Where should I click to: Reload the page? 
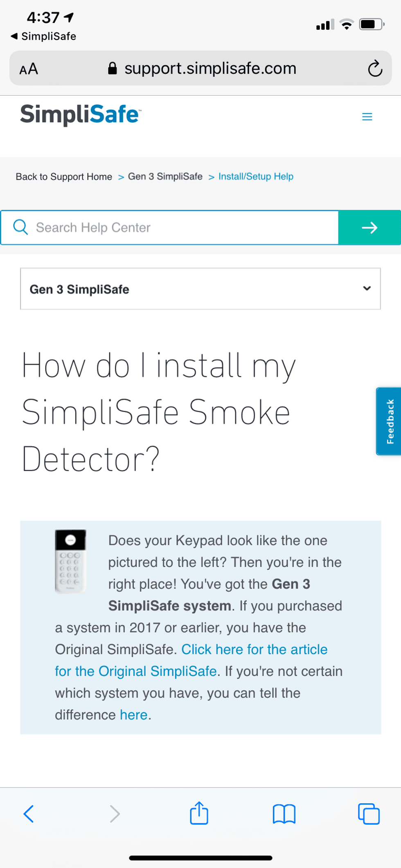(374, 68)
